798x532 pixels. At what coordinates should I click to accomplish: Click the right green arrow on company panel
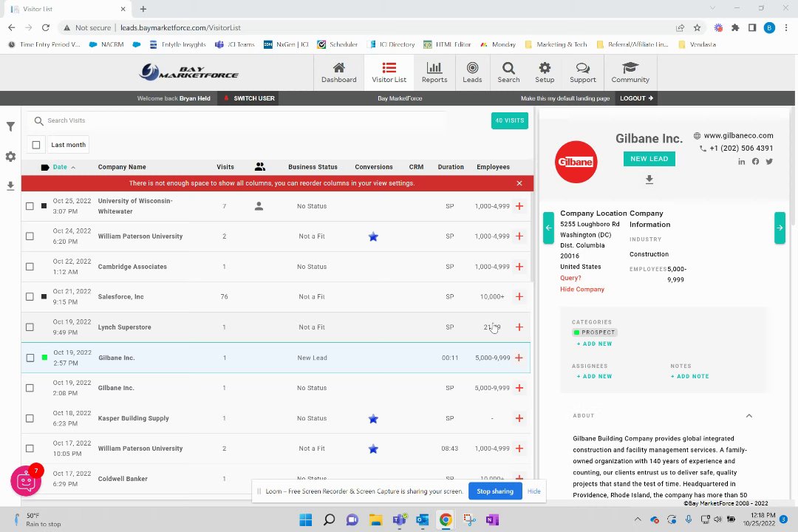[780, 228]
